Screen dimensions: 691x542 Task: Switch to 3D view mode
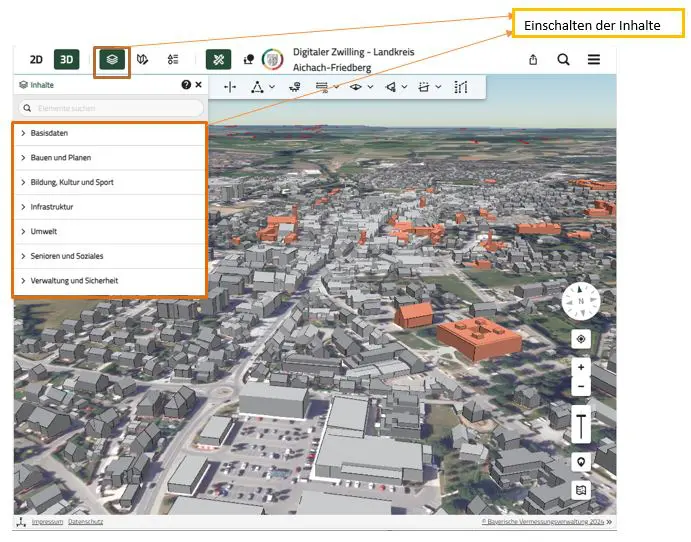point(66,60)
